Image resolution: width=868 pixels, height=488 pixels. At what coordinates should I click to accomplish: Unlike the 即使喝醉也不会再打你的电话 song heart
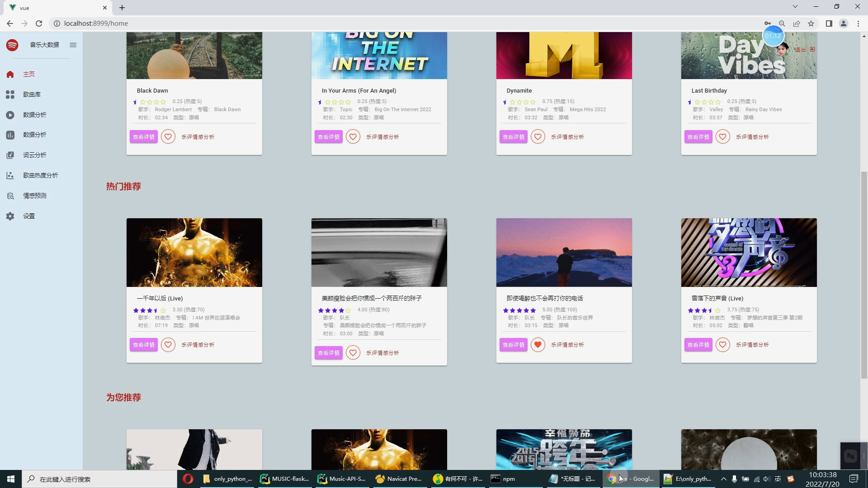(538, 345)
